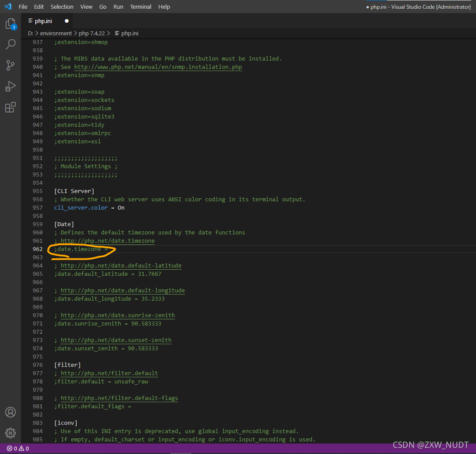This screenshot has height=454, width=476.
Task: Click the warnings count in status bar
Action: [x=24, y=448]
